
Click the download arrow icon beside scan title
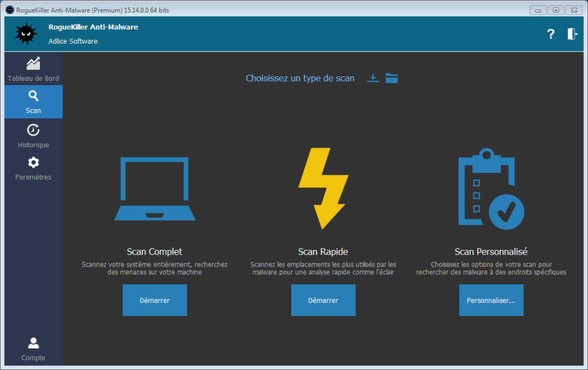point(373,78)
